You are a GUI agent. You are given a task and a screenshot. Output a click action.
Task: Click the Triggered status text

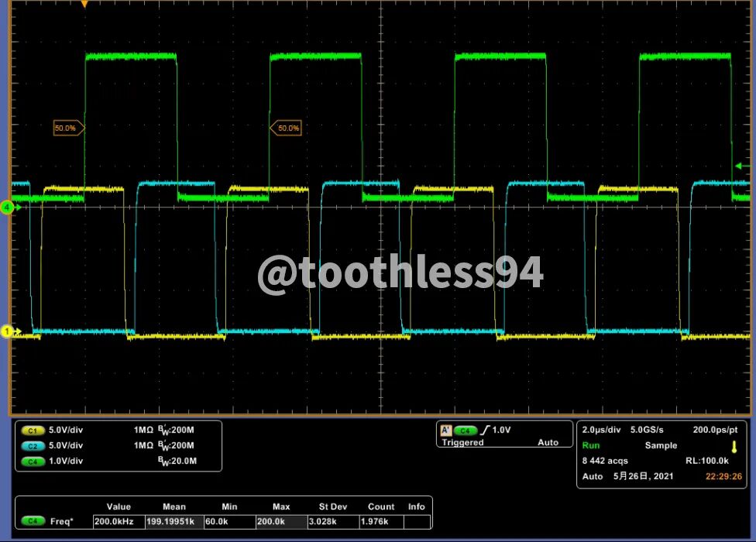(x=462, y=442)
